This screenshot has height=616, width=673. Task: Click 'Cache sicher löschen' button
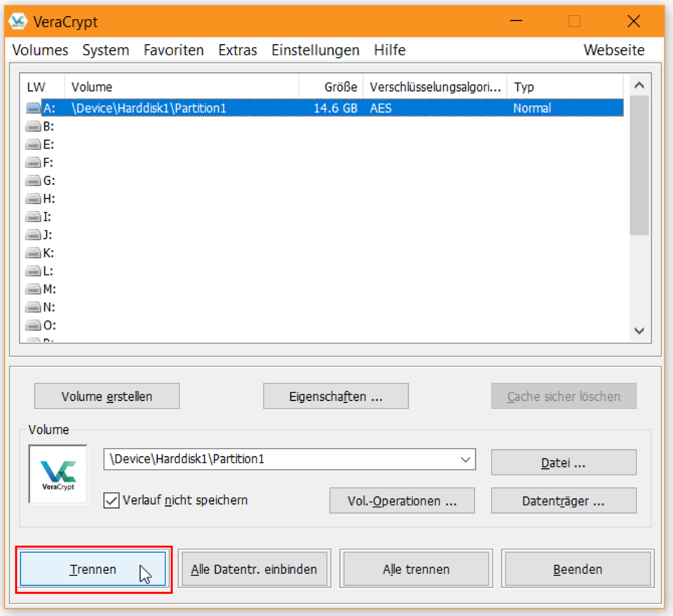coord(564,396)
